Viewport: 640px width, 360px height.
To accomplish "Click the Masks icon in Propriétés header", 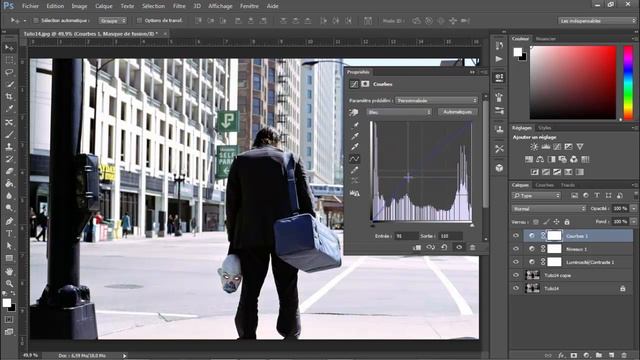I will tap(365, 84).
